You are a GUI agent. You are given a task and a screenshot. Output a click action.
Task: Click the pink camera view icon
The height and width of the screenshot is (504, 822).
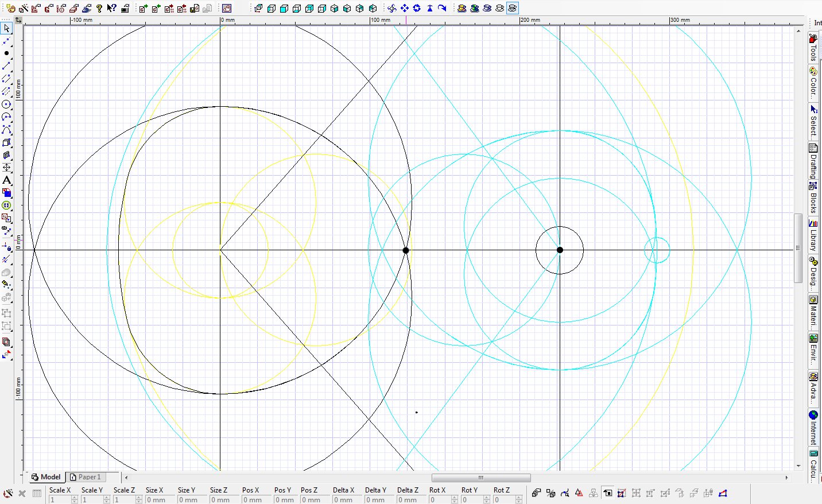click(227, 8)
